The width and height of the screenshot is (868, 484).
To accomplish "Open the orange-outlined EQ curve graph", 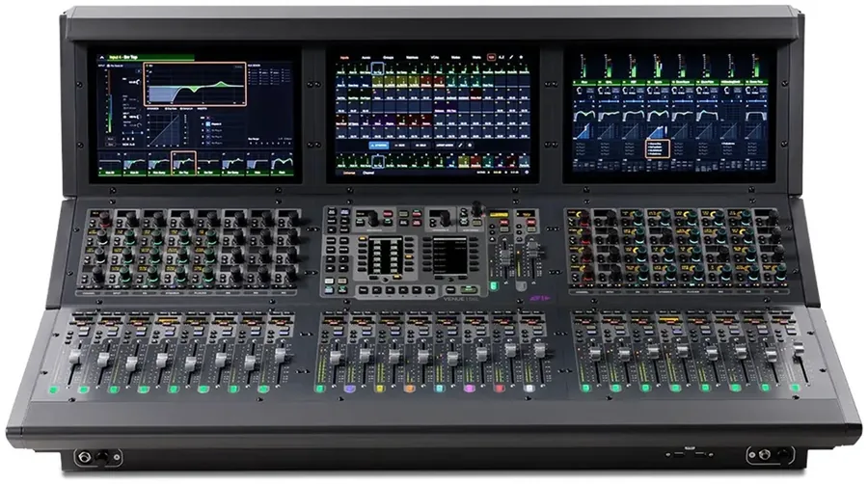I will tap(195, 84).
